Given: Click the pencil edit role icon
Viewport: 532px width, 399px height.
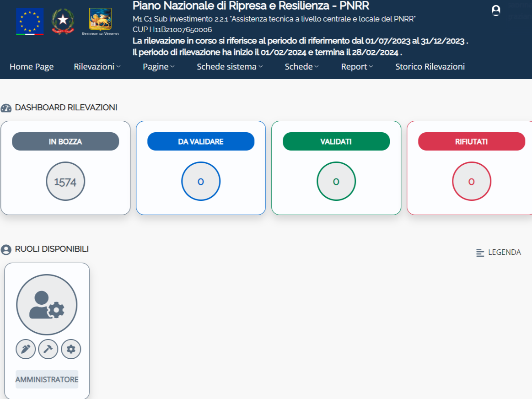Looking at the screenshot, I should [x=26, y=349].
